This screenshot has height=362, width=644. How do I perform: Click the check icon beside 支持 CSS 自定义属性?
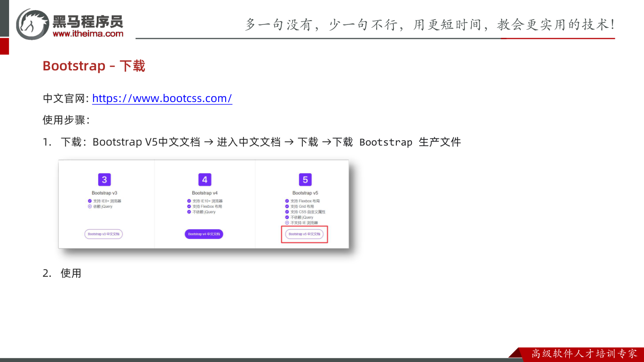287,212
